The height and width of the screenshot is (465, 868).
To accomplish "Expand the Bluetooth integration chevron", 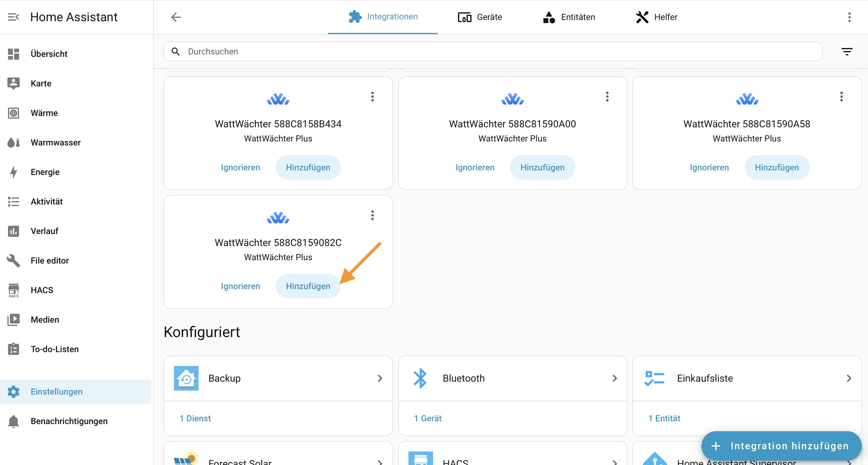I will 614,378.
